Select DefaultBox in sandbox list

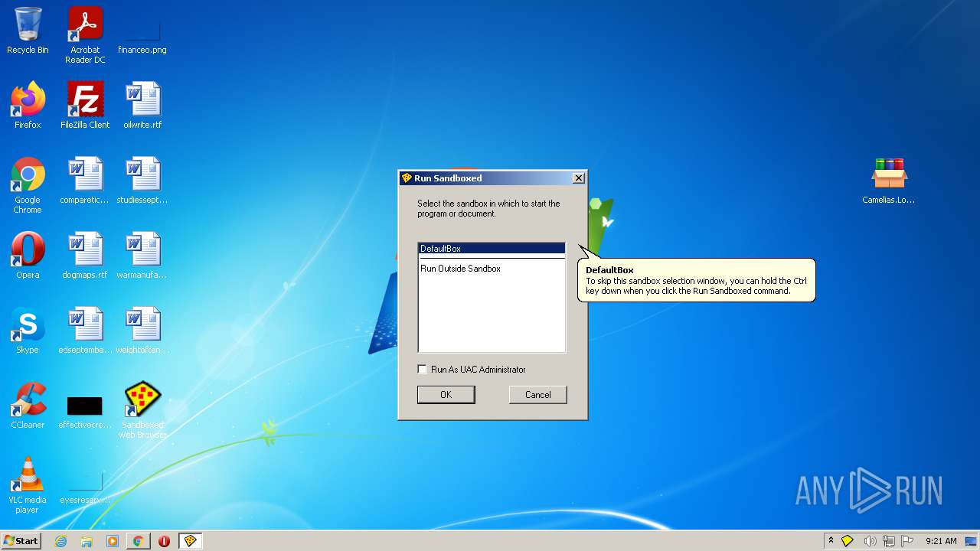(x=492, y=249)
